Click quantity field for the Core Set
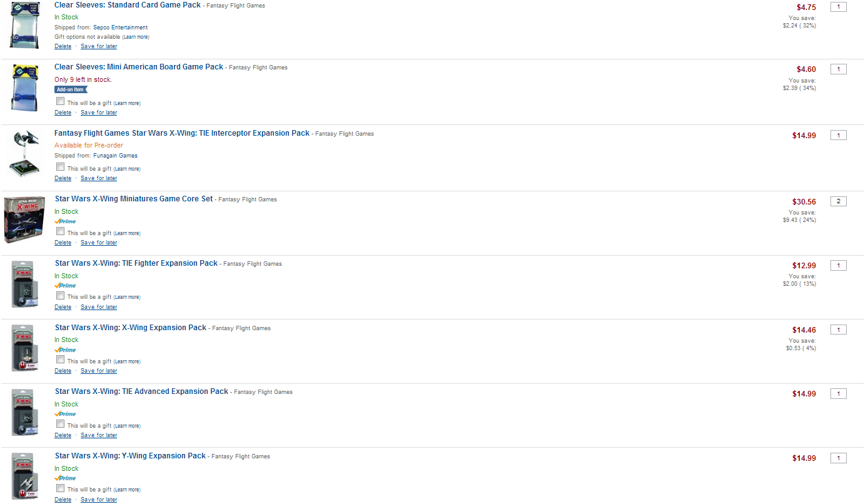The image size is (868, 504). point(838,201)
